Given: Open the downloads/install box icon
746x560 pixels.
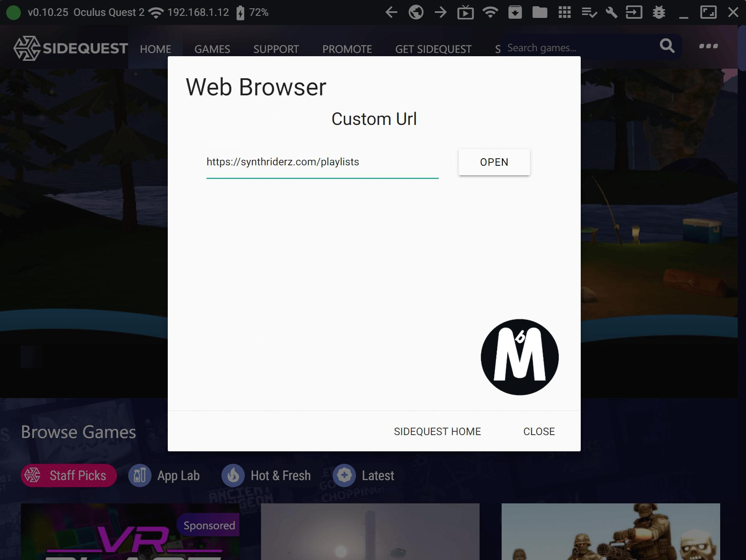Looking at the screenshot, I should pyautogui.click(x=515, y=12).
